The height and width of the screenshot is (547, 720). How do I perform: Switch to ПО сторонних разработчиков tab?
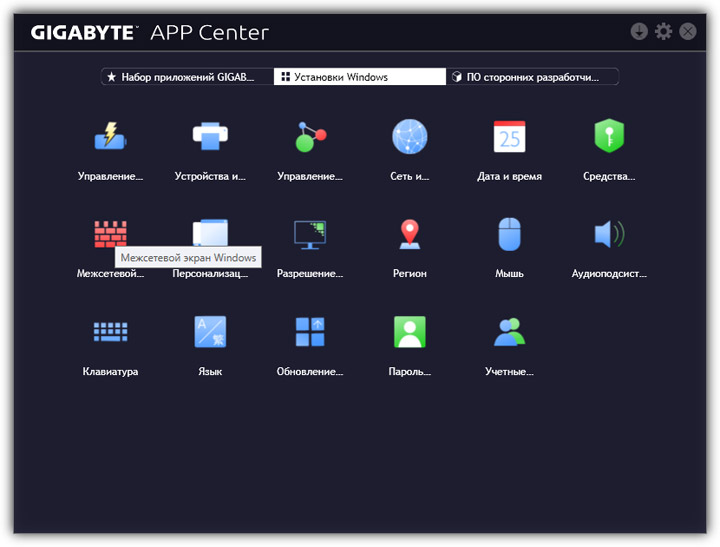pos(532,77)
